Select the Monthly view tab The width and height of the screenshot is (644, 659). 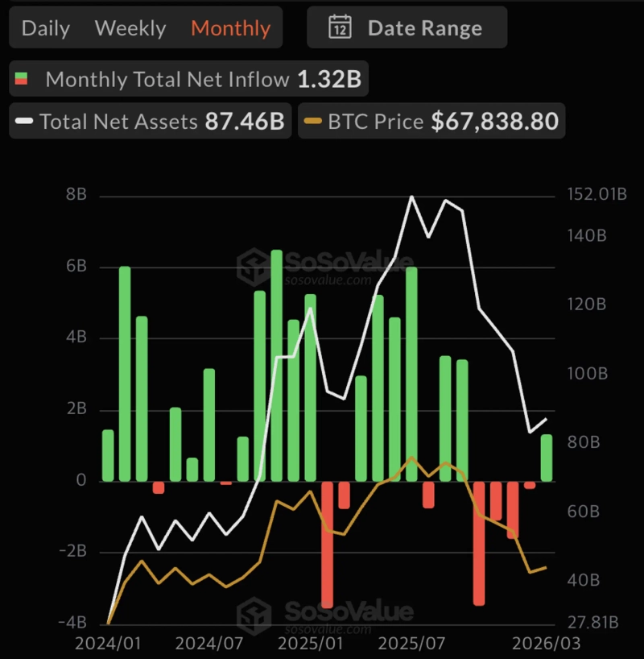(230, 28)
